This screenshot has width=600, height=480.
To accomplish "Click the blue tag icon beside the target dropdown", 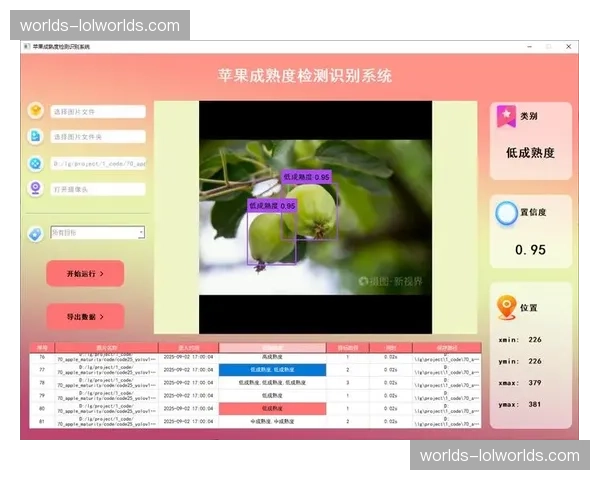I will point(36,233).
